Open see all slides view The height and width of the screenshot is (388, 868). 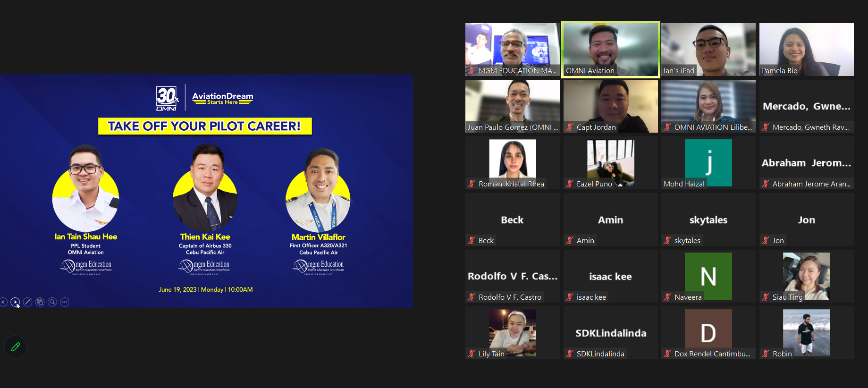40,302
